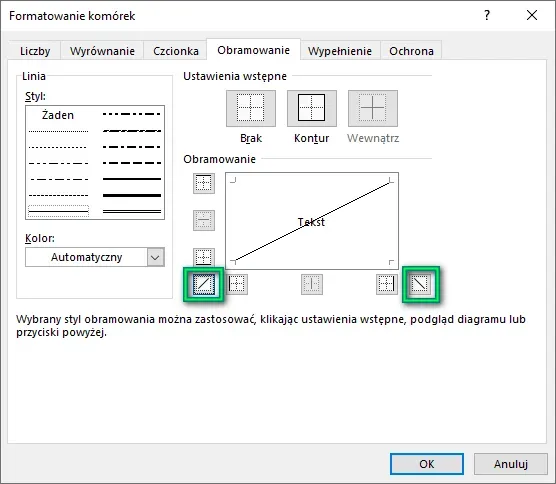This screenshot has width=556, height=484.
Task: Select the thick solid line style
Action: (132, 195)
